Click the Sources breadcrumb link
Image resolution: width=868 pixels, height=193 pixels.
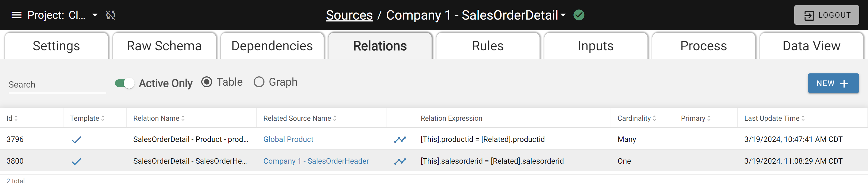point(349,15)
